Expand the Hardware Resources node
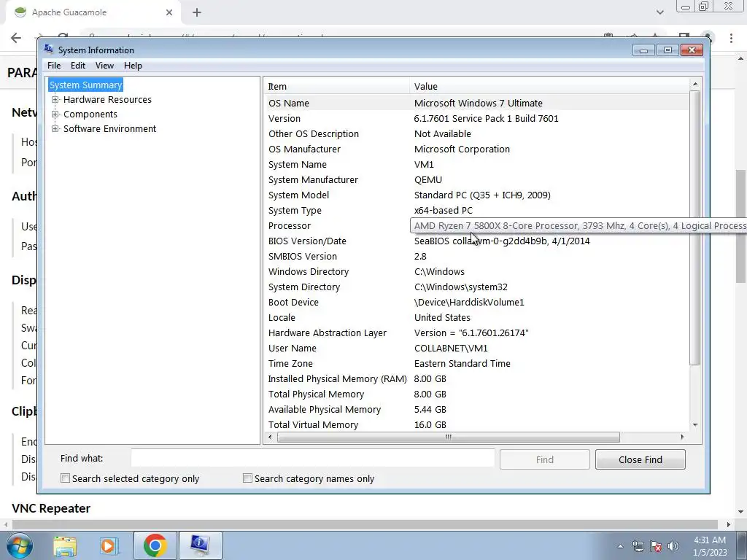Viewport: 747px width, 560px height. pos(55,99)
